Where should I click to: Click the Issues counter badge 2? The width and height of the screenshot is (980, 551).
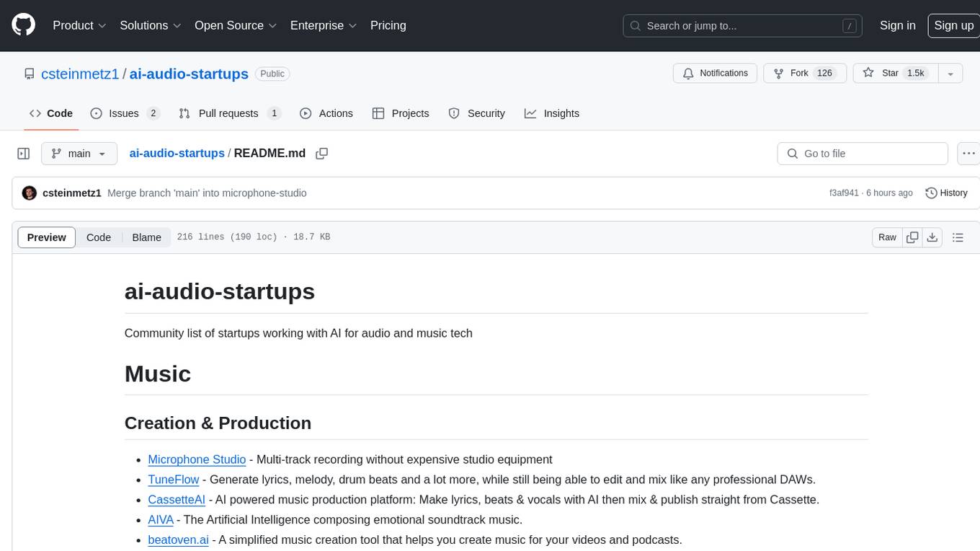click(x=153, y=113)
